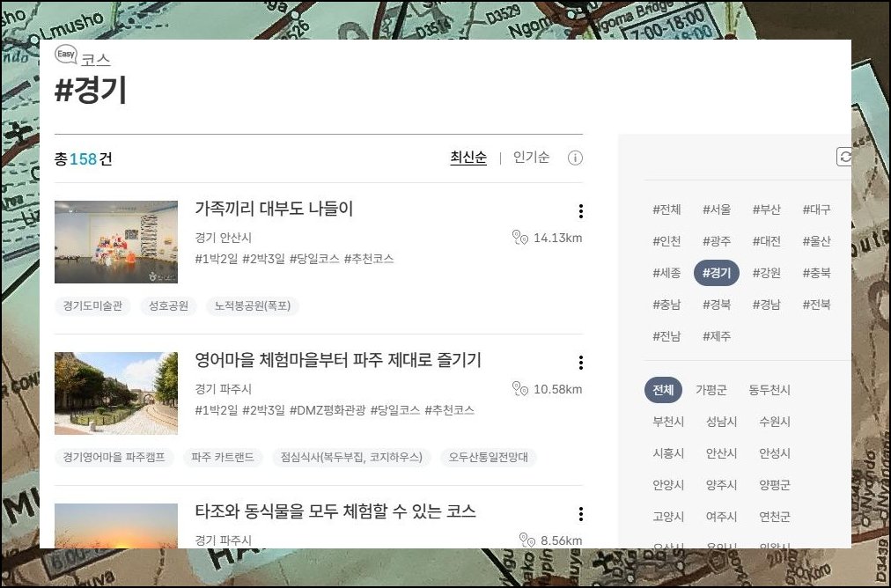Deselect the active #경기 region tag
This screenshot has height=588, width=891.
pyautogui.click(x=717, y=273)
